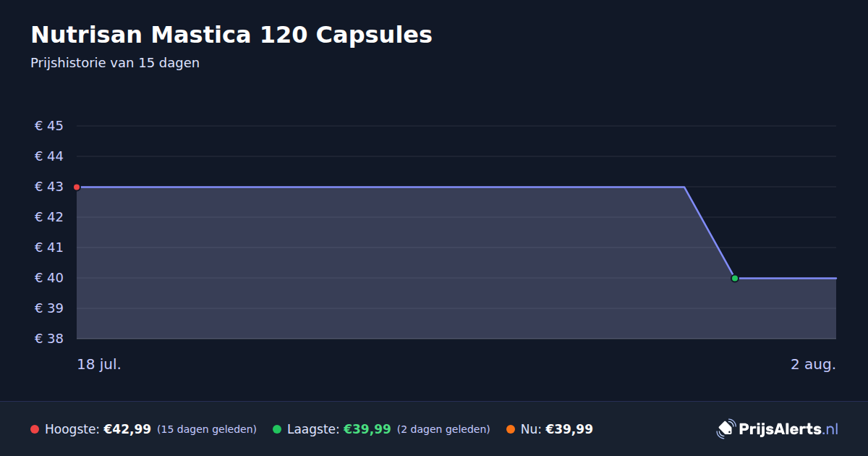The height and width of the screenshot is (456, 868).
Task: Click the € 45 axis label
Action: (49, 126)
